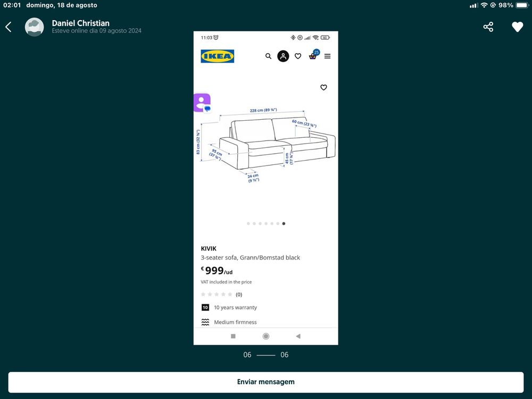
Task: Toggle the white heart favorite icon
Action: click(x=518, y=27)
